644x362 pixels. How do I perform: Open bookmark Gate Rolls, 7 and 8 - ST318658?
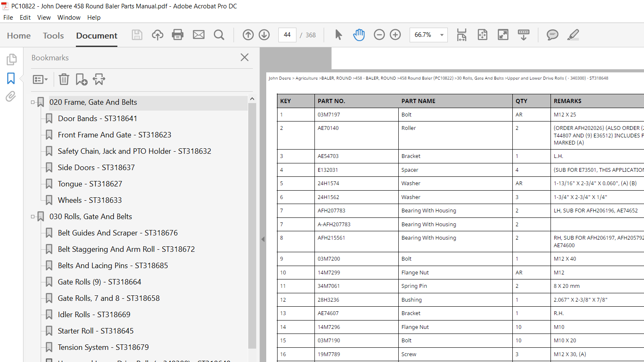(109, 298)
